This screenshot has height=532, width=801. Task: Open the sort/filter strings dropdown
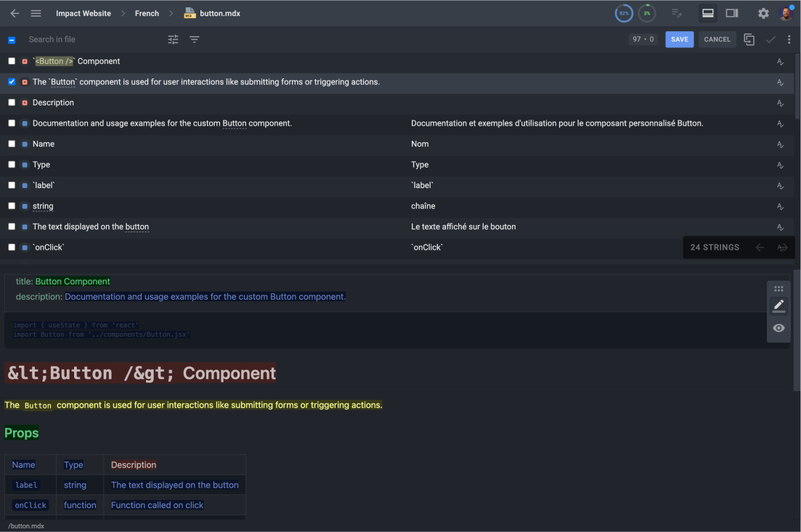pyautogui.click(x=195, y=39)
